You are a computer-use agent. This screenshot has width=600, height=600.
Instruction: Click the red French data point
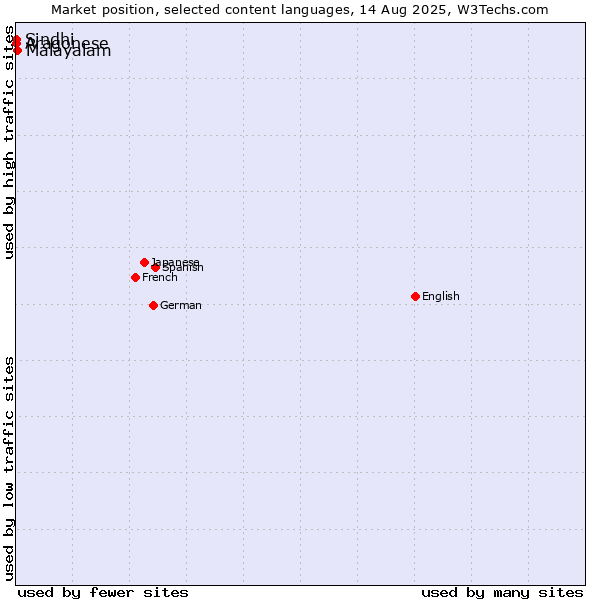coord(135,277)
